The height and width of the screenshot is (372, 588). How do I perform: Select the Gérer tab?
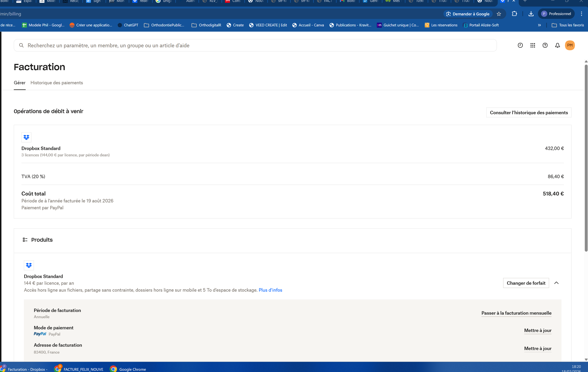pos(20,83)
